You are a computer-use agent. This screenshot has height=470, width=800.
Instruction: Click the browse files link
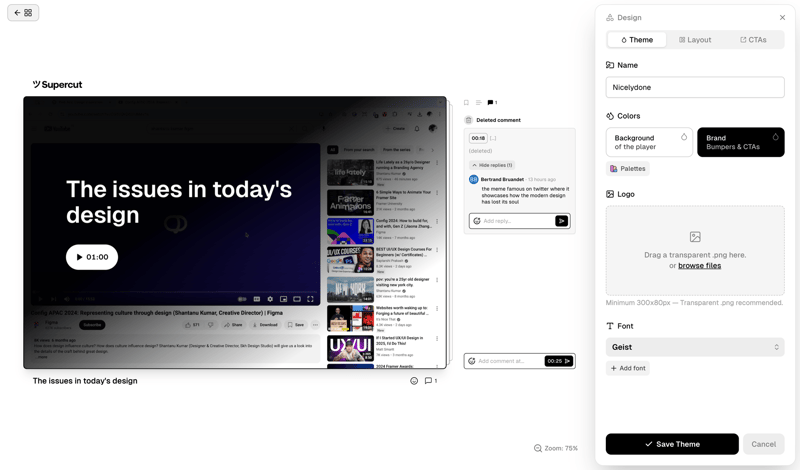[699, 265]
